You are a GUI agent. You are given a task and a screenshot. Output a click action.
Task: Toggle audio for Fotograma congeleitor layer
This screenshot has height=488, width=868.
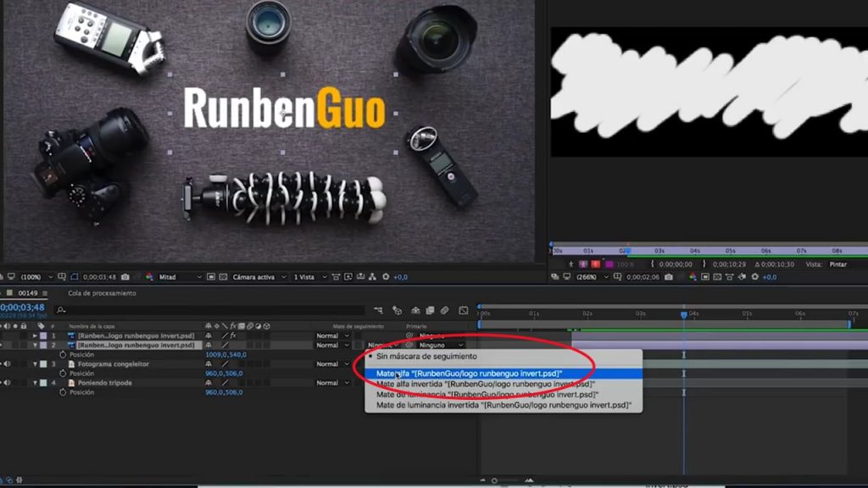(7, 364)
